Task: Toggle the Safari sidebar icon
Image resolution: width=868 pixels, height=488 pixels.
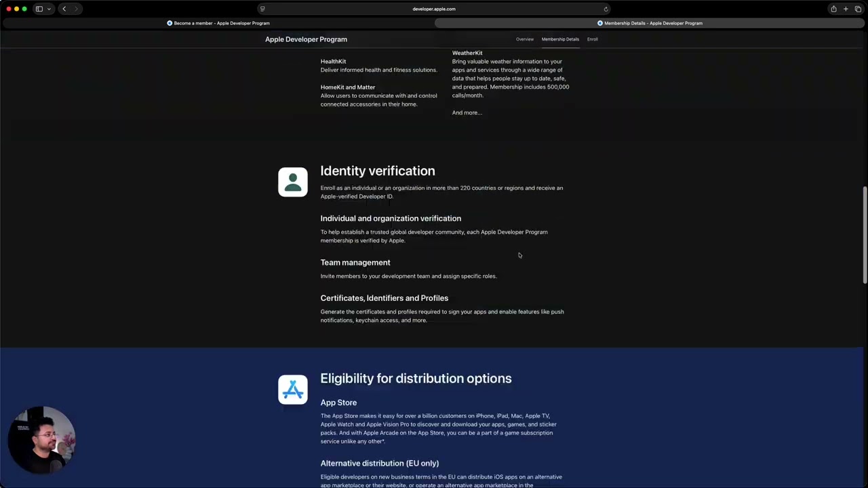Action: click(39, 9)
